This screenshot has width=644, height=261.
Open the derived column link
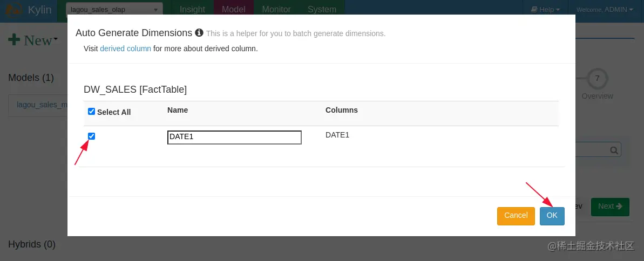point(126,49)
